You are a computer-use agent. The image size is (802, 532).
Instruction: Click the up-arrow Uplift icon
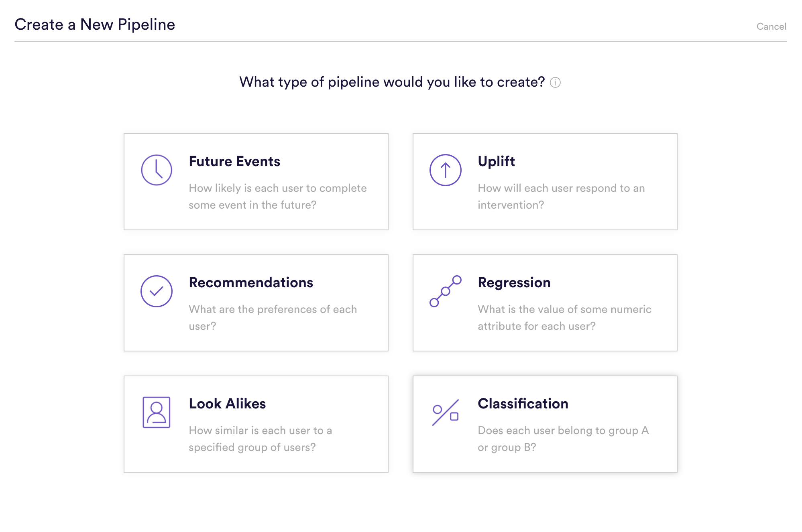445,170
